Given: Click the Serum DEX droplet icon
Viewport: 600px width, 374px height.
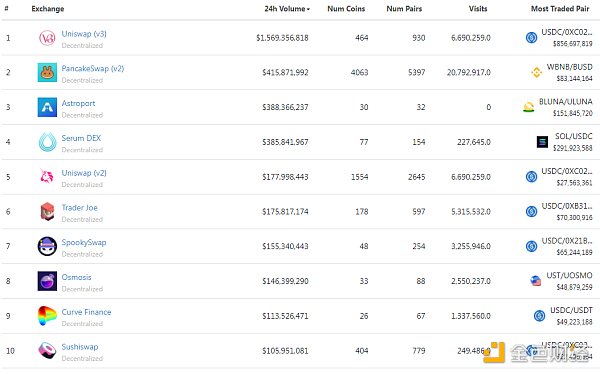Looking at the screenshot, I should point(47,142).
